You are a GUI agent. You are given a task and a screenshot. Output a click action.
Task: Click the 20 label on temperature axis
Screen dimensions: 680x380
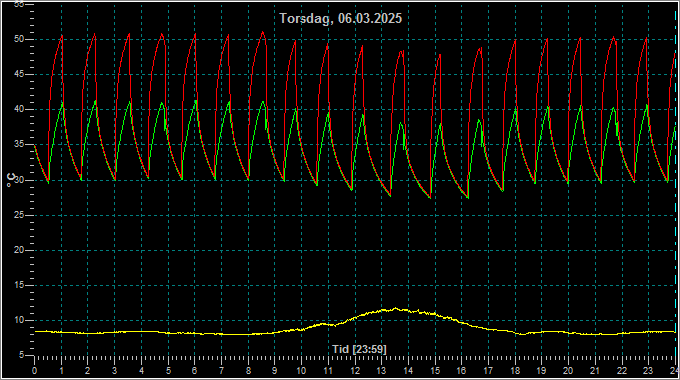pos(18,250)
